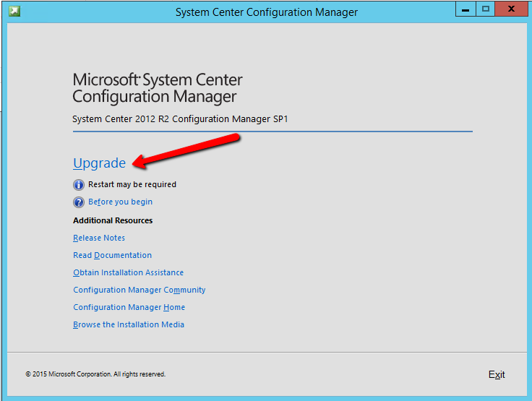Minimize the Configuration Manager window
Image resolution: width=532 pixels, height=401 pixels.
[465, 9]
